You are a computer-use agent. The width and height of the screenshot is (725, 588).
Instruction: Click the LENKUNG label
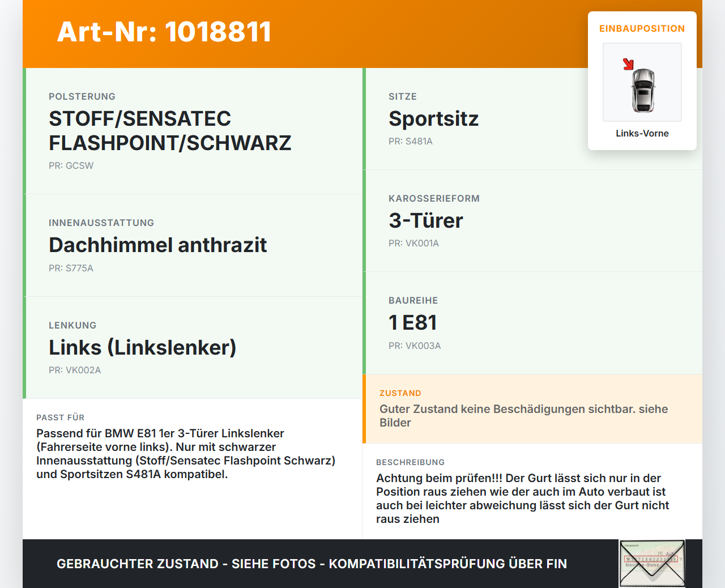[72, 326]
